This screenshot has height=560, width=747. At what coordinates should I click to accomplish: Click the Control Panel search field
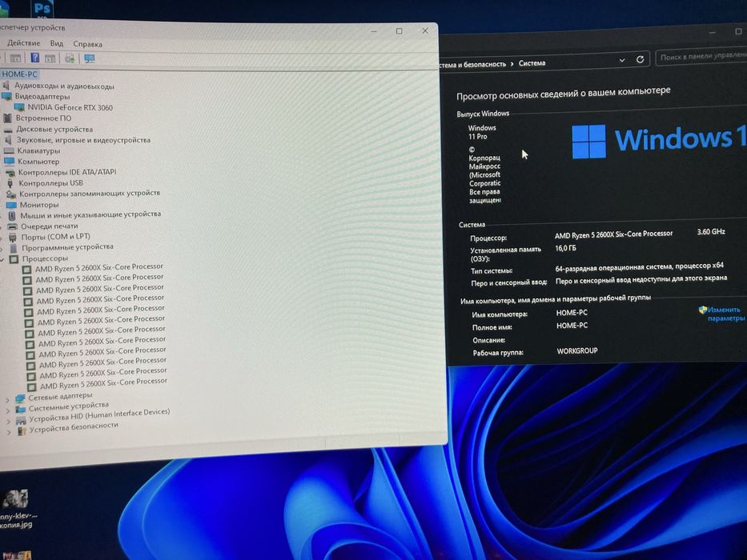[x=701, y=57]
